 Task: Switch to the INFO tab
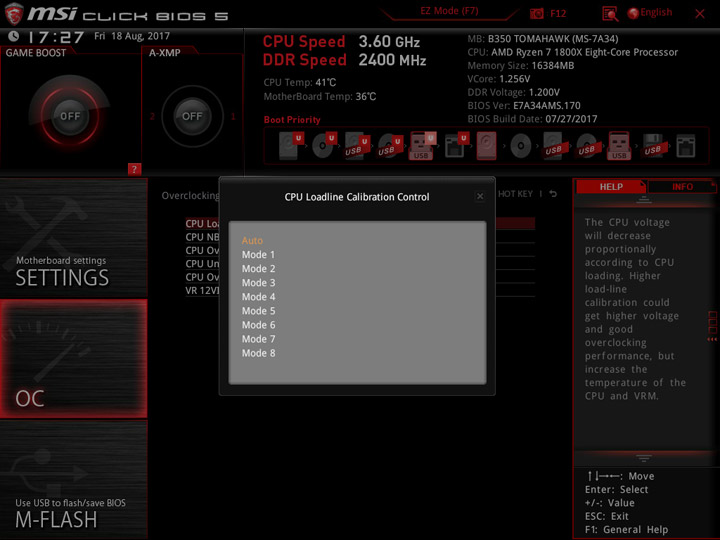(682, 187)
